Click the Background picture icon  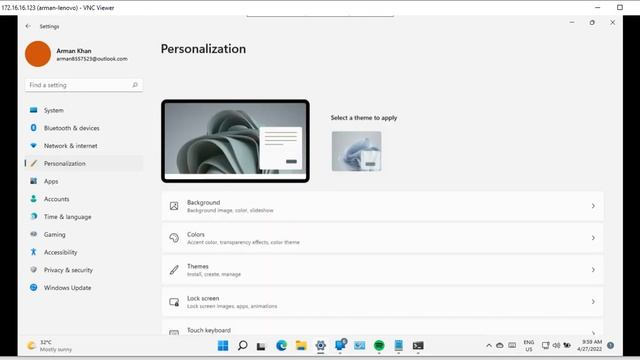(174, 206)
